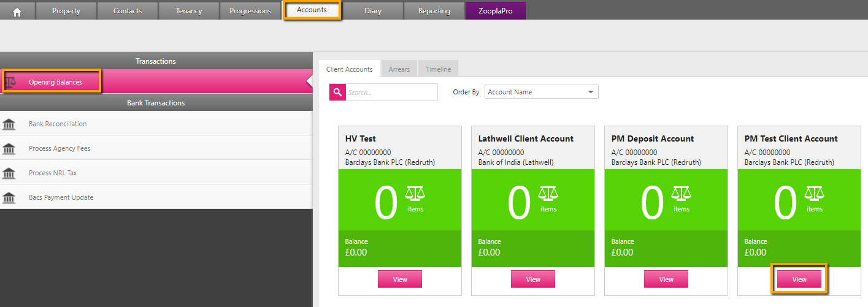Screen dimensions: 868x307
Task: Go to the Home icon tab
Action: click(x=17, y=11)
